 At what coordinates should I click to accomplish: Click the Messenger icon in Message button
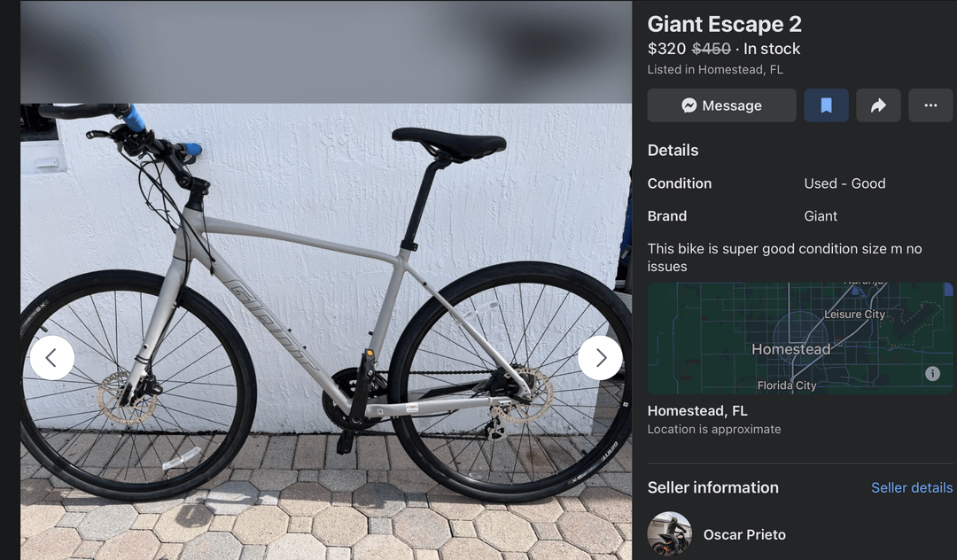tap(689, 105)
